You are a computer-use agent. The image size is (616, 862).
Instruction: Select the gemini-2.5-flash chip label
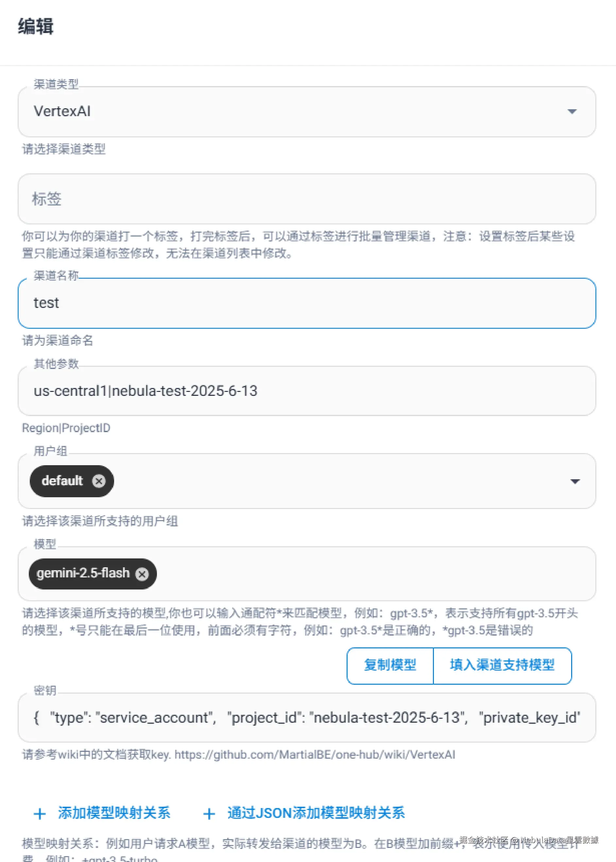83,573
